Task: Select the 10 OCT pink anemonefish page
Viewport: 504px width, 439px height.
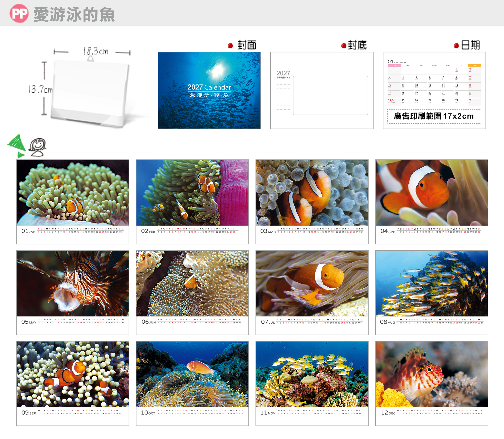Action: (192, 383)
